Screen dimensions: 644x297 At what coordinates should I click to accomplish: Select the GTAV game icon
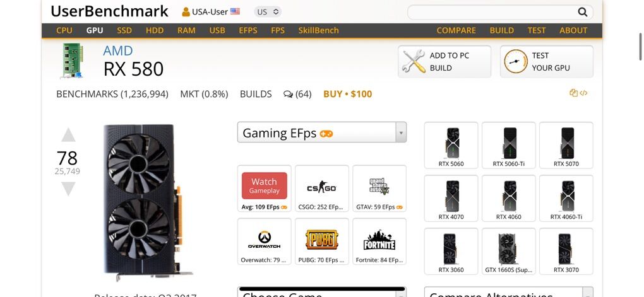pyautogui.click(x=379, y=189)
